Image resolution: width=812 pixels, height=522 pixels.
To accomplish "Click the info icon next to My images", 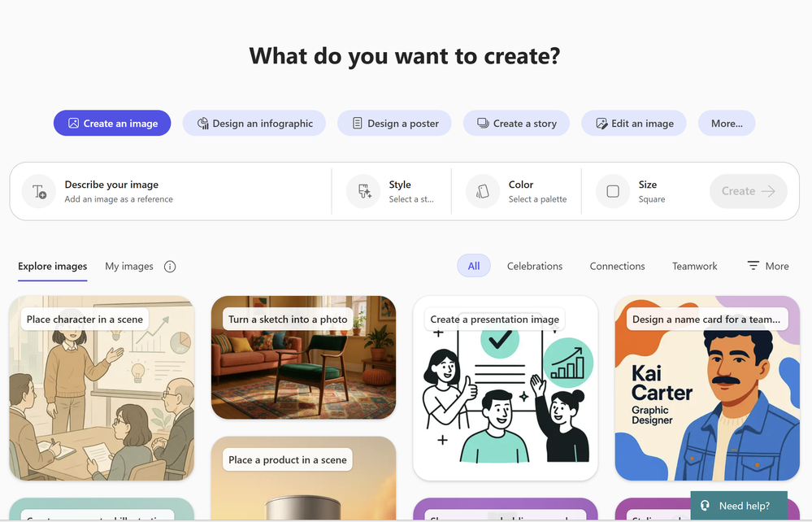I will pos(170,267).
